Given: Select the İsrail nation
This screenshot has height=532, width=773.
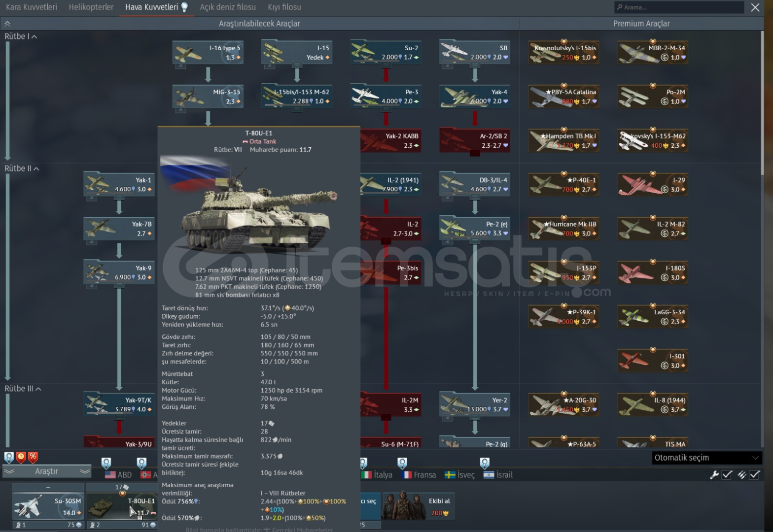Looking at the screenshot, I should pos(498,475).
